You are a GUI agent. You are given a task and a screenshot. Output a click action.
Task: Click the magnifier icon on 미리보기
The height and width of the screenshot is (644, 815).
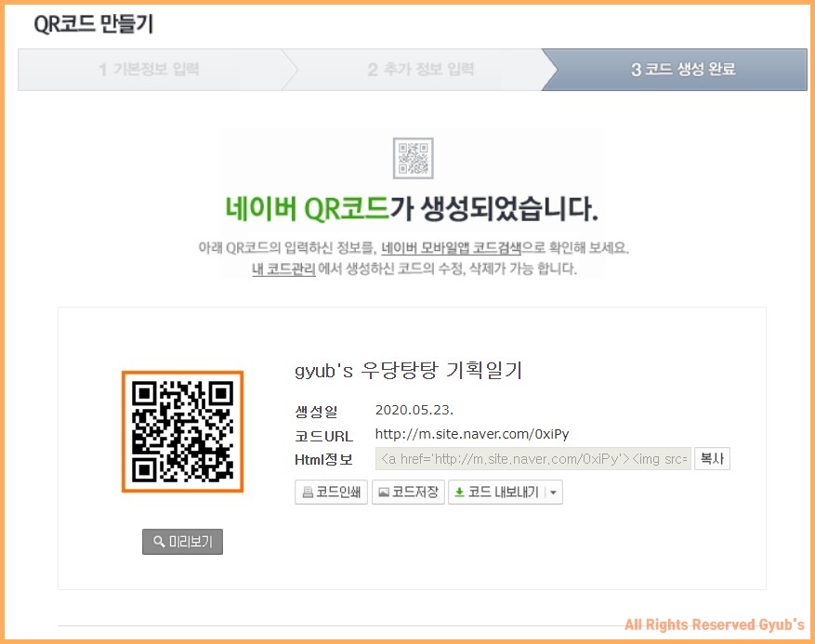point(159,542)
